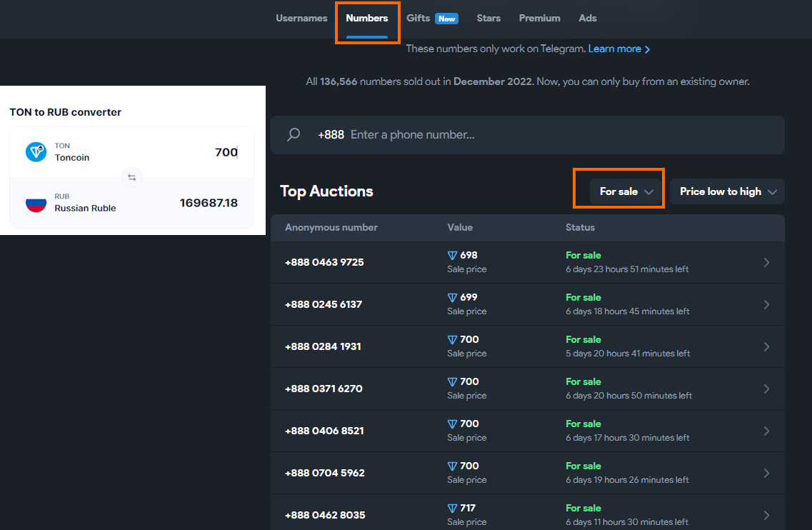Click status showing 5 days 20 hours 41 minutes
Image resolution: width=812 pixels, height=530 pixels.
pos(628,346)
